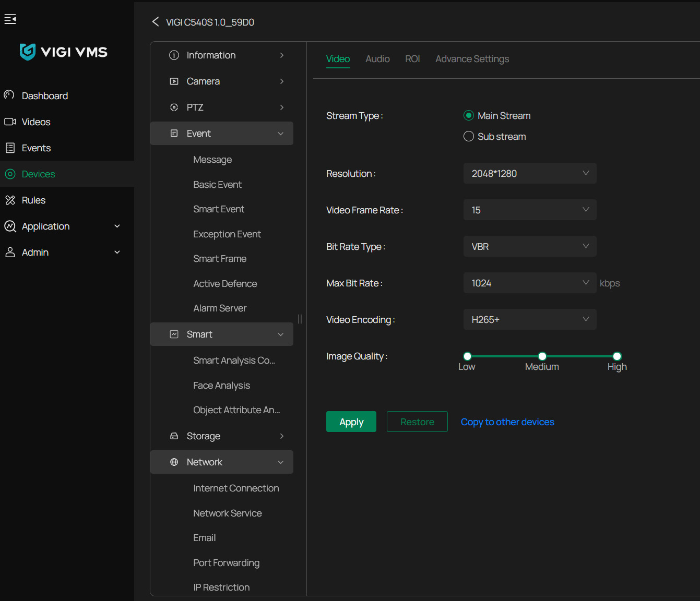Click the Storage drive icon
This screenshot has width=700, height=601.
[174, 436]
